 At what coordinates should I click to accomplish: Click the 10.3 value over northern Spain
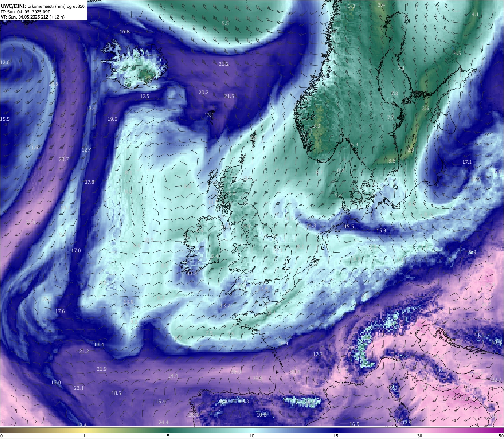click(x=244, y=401)
